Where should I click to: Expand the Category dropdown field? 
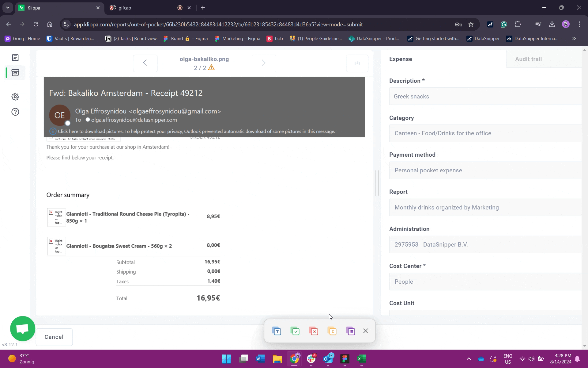coord(485,133)
